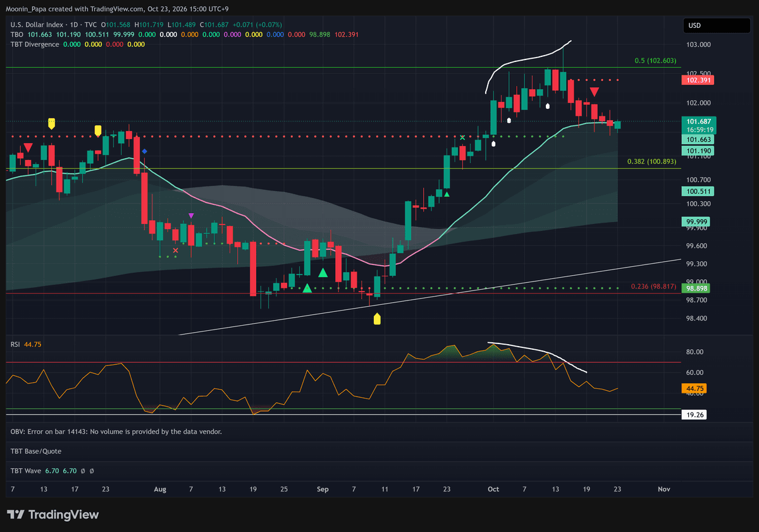Image resolution: width=759 pixels, height=532 pixels.
Task: Open the U.S. Dollar Index symbol legend
Action: pyautogui.click(x=54, y=25)
